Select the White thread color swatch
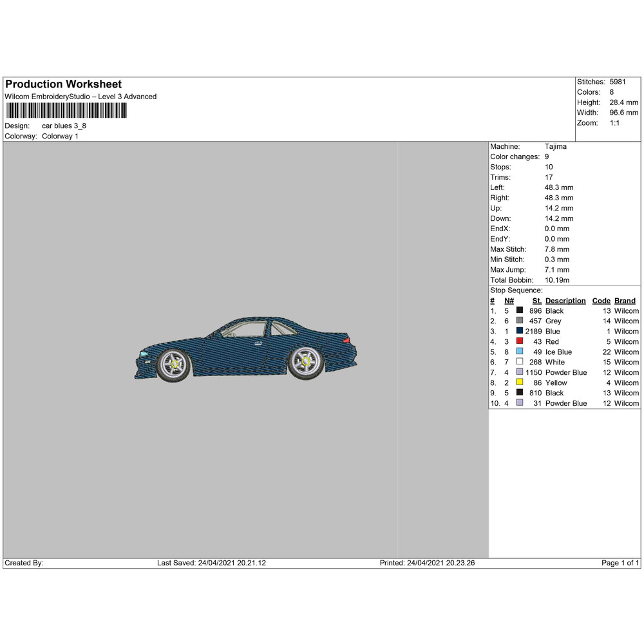644x644 pixels. tap(520, 362)
